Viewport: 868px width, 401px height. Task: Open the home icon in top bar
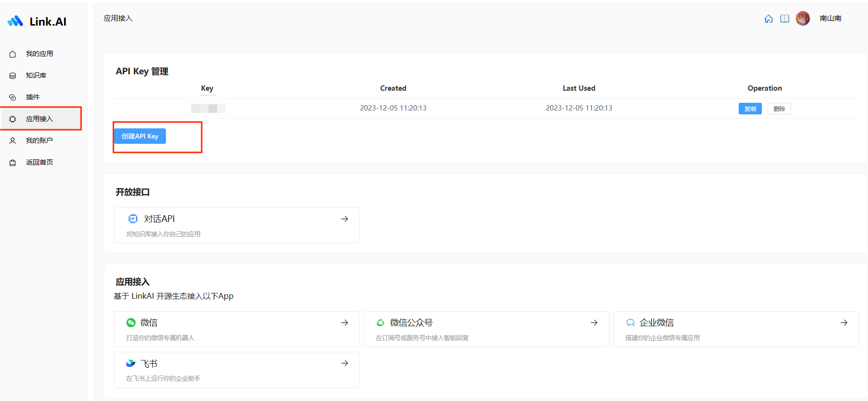tap(769, 19)
